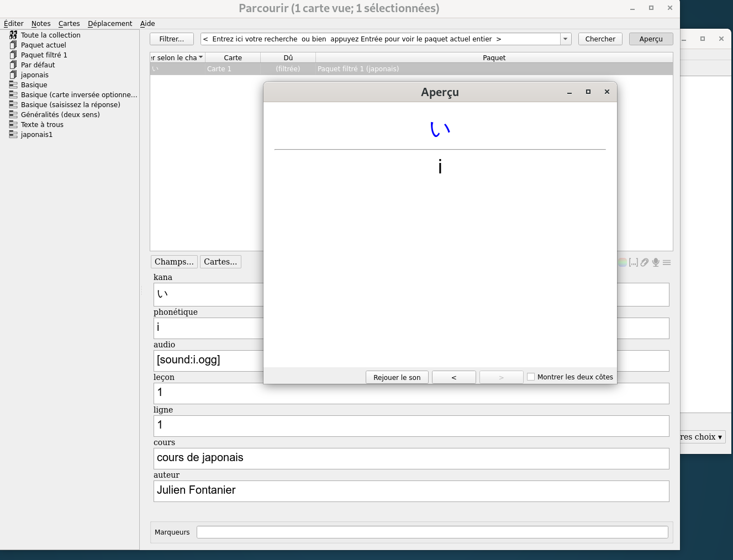Open the Cartes menu

[x=69, y=23]
